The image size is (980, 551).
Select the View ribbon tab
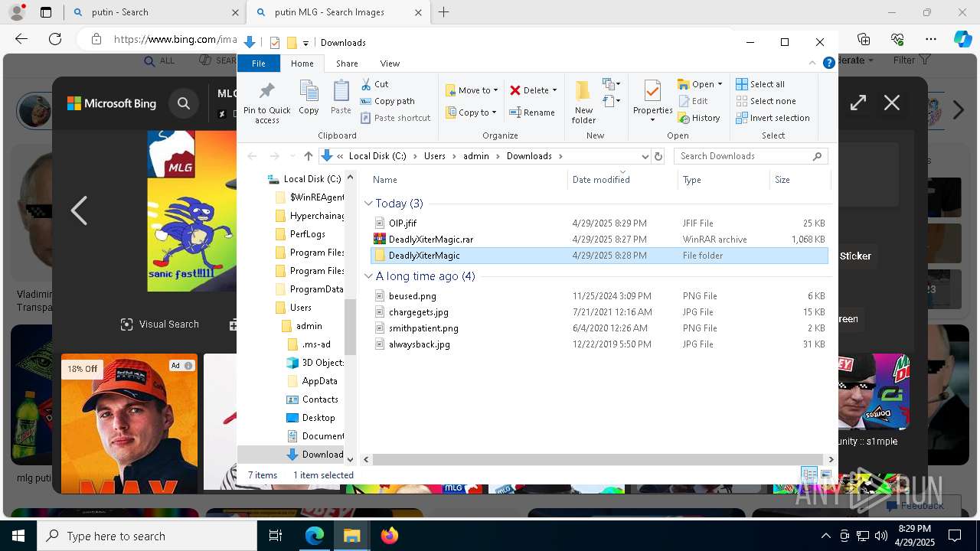tap(390, 64)
